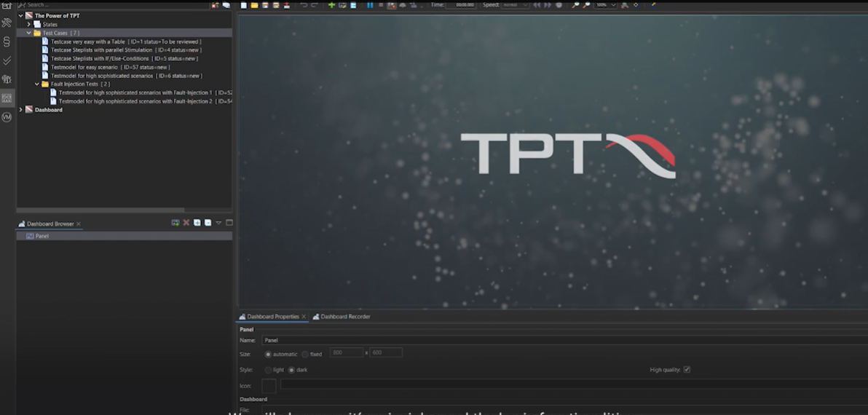Image resolution: width=868 pixels, height=415 pixels.
Task: Click add panel icon in Dashboard Browser
Action: pos(175,223)
